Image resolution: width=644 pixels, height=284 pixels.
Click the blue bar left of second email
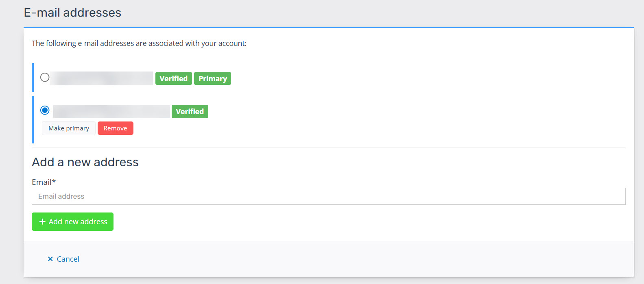click(33, 120)
